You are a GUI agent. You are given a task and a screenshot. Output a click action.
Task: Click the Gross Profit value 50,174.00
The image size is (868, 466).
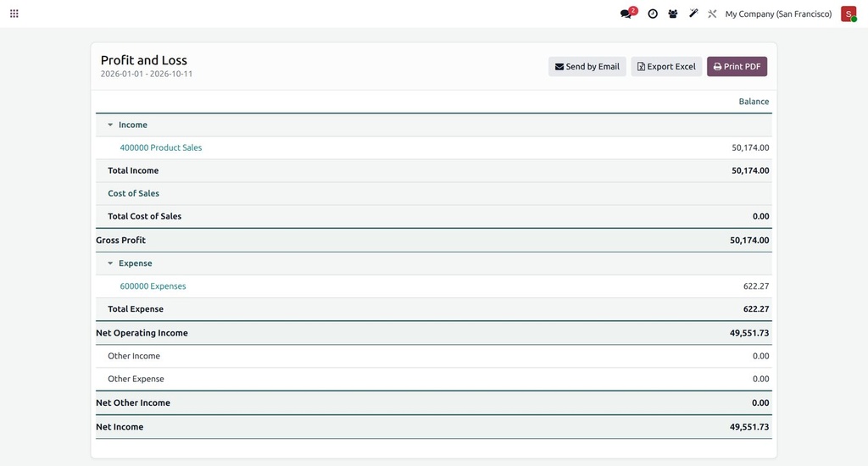(749, 240)
